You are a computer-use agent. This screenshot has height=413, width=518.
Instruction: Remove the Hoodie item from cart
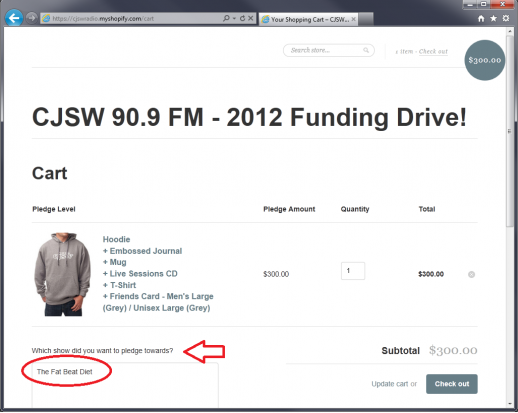pos(471,274)
